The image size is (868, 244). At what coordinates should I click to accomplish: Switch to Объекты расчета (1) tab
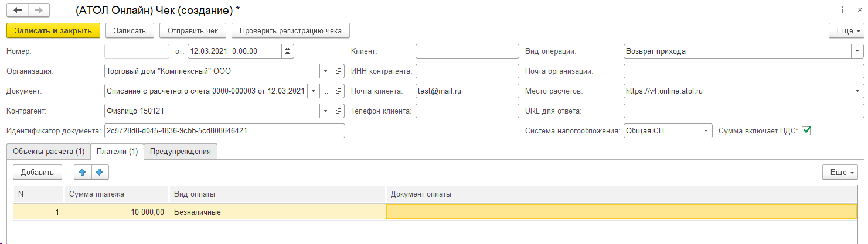click(x=49, y=151)
